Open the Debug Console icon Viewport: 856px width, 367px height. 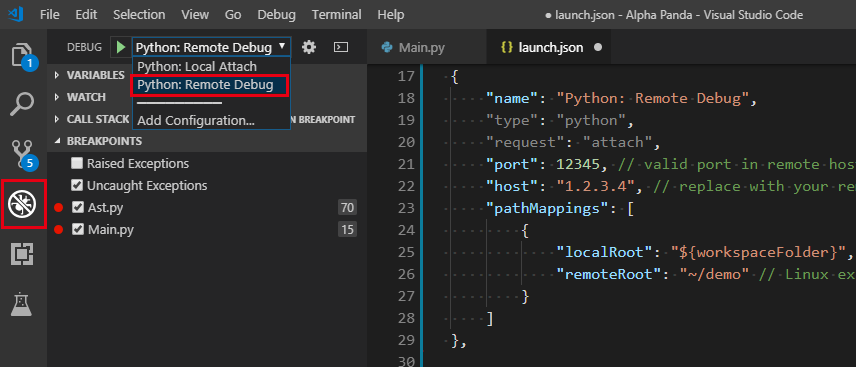pos(341,48)
